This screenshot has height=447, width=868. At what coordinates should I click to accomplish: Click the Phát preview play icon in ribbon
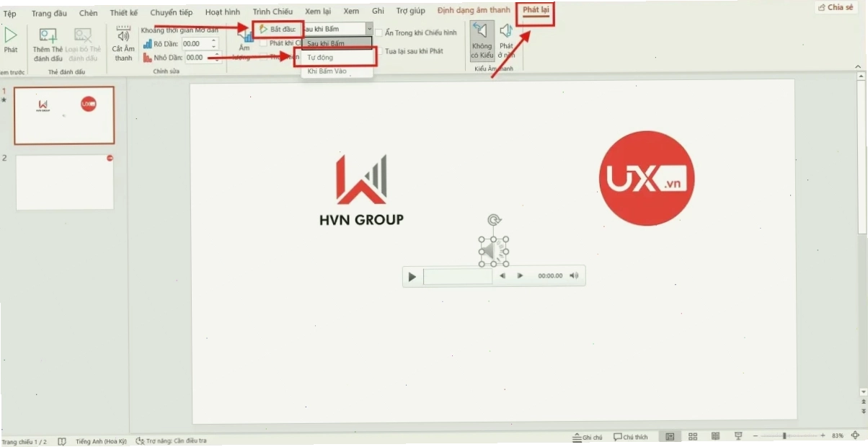point(11,35)
